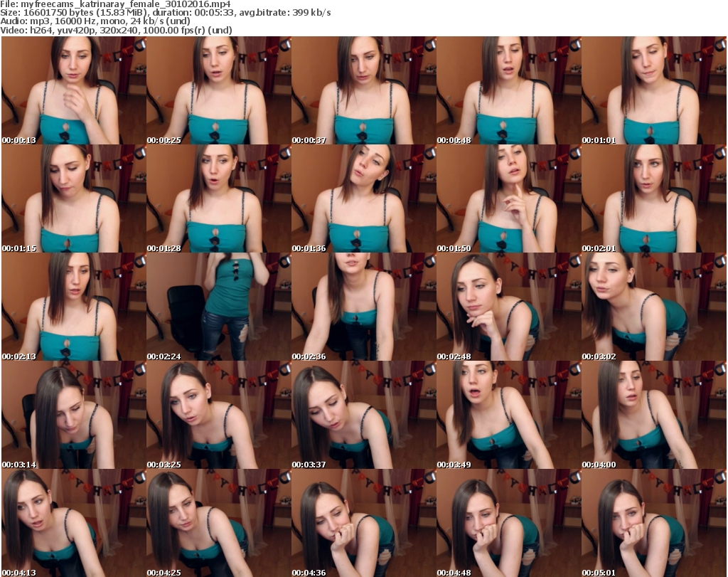Select the thumbnail stamped 00:01:01
The image size is (728, 577).
[654, 90]
